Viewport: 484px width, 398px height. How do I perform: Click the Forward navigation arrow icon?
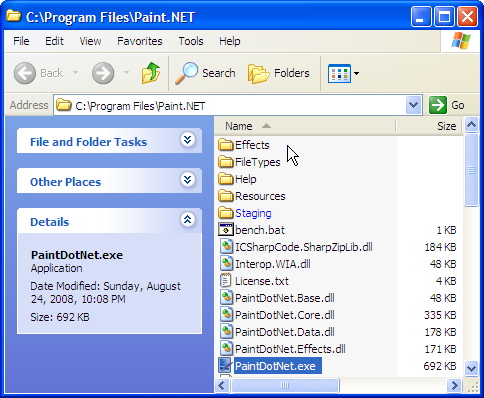[x=103, y=73]
